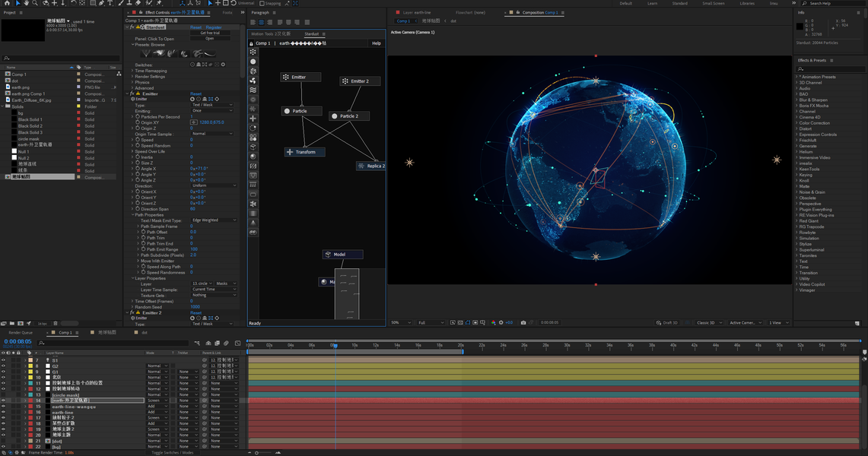This screenshot has width=868, height=456.
Task: Select the Type text tool
Action: point(110,3)
